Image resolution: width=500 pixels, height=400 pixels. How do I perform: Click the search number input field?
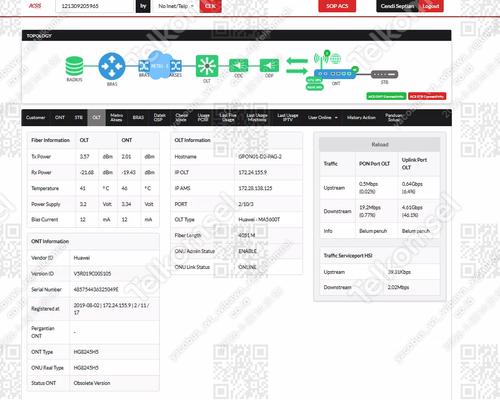tap(94, 6)
